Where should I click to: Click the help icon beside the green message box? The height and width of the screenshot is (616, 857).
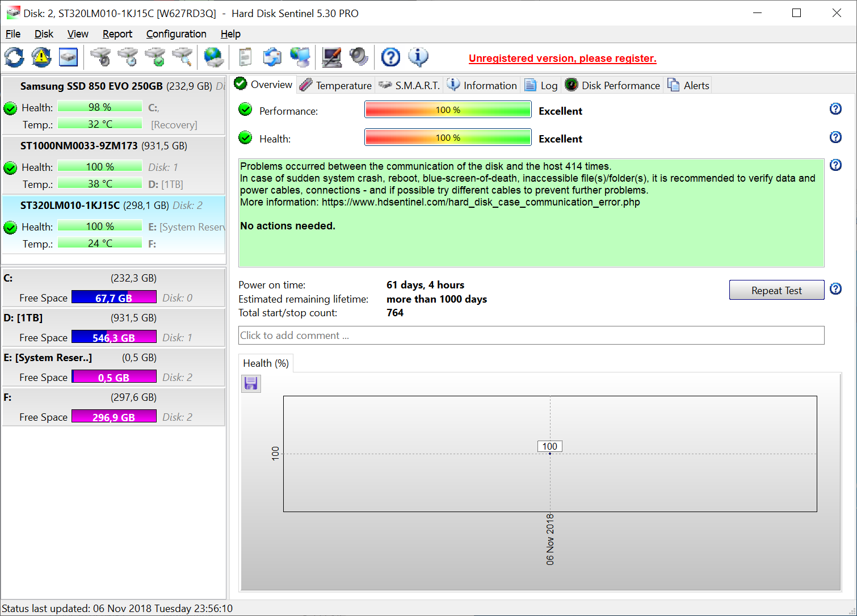(x=835, y=165)
